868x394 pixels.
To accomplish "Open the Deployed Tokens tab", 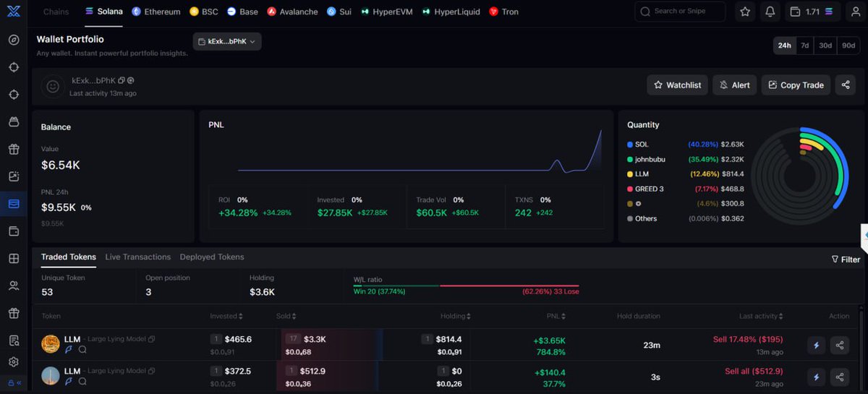I will [212, 257].
